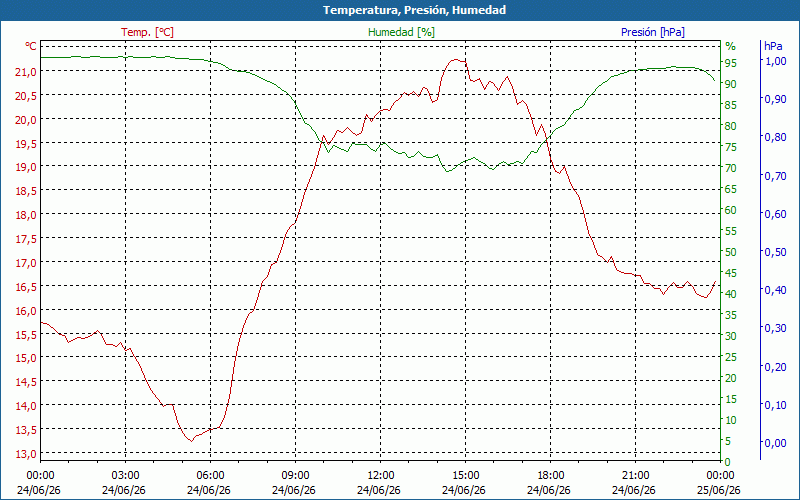This screenshot has height=500, width=800.
Task: Click the green 75 tick on humidity axis
Action: pyautogui.click(x=731, y=147)
